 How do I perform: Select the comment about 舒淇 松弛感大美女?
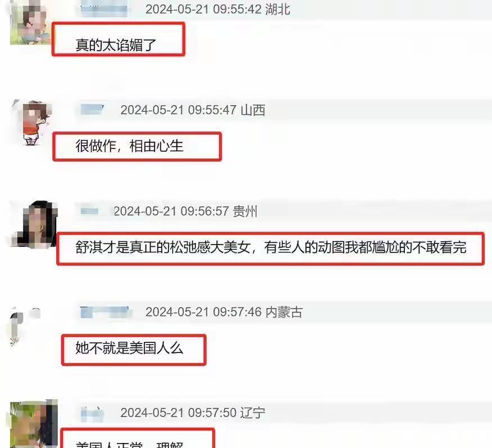[271, 248]
